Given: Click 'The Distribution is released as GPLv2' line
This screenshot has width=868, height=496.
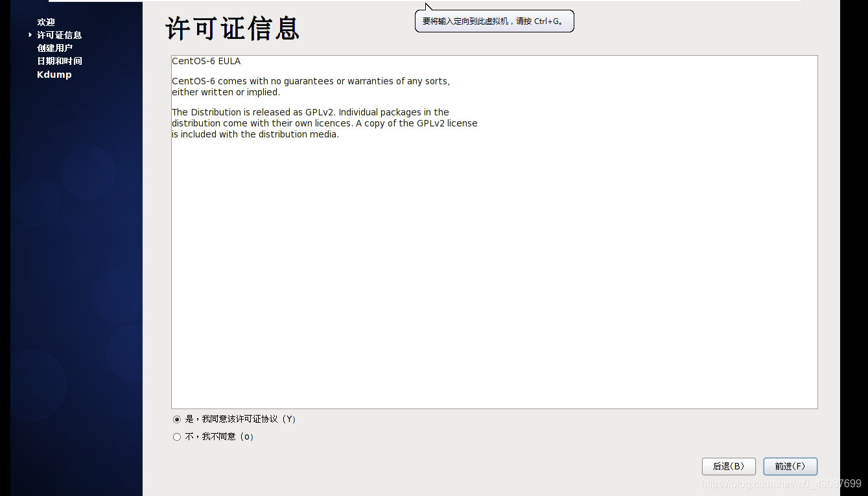Looking at the screenshot, I should click(x=311, y=112).
